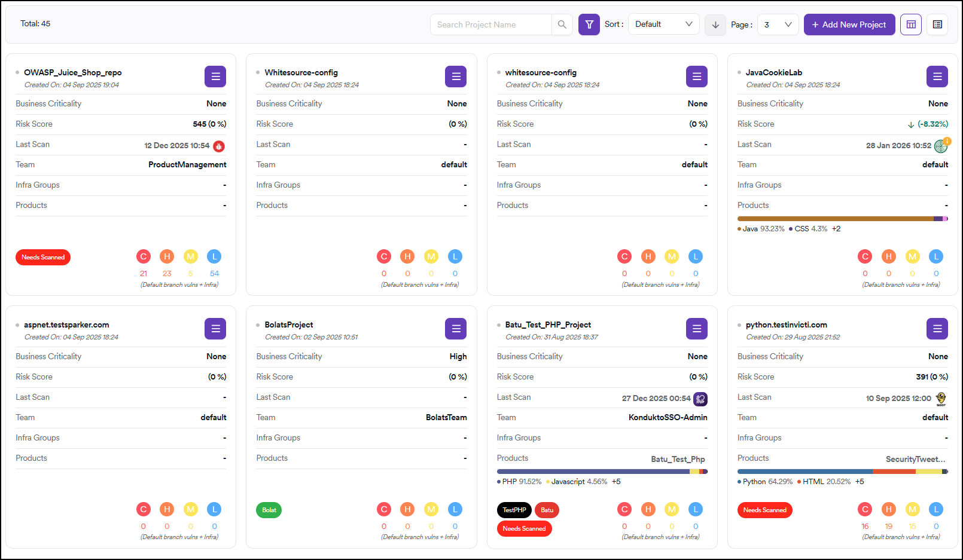Screen dimensions: 963x560
Task: Click scanner icon on OWASP_Juice_Shop_repo last scan
Action: pyautogui.click(x=219, y=146)
